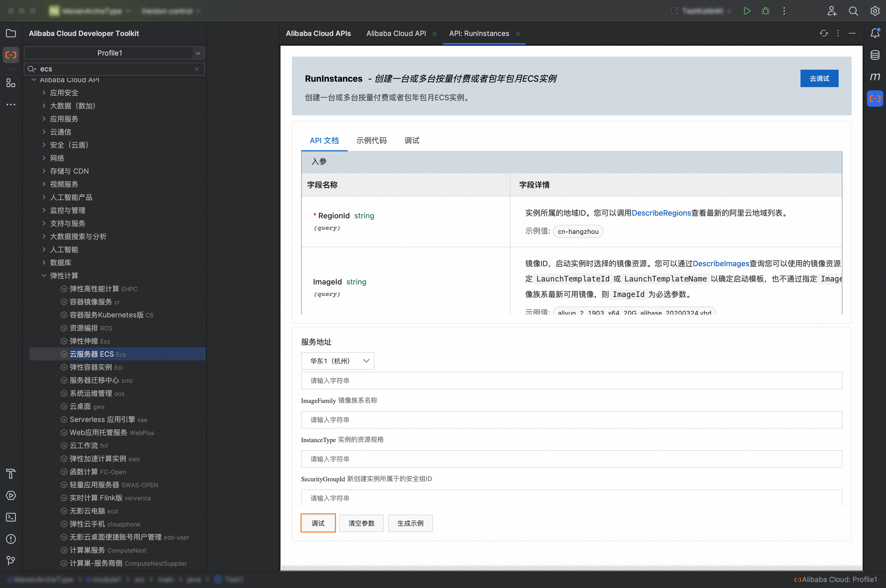This screenshot has width=886, height=588.
Task: Click the blue 去调试 button
Action: 819,78
